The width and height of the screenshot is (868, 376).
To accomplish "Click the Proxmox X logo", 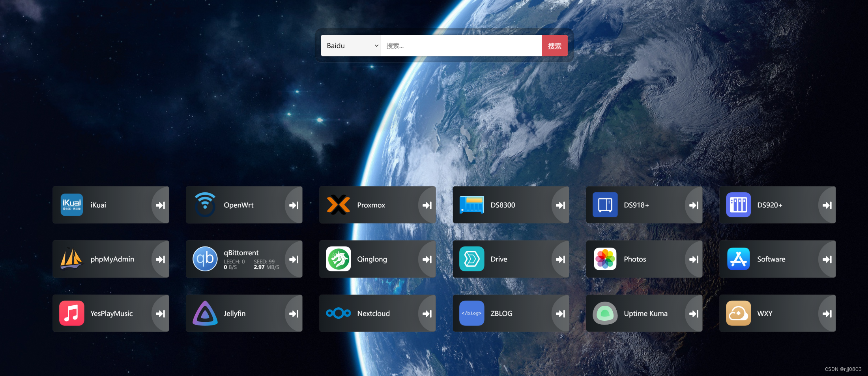I will point(339,205).
